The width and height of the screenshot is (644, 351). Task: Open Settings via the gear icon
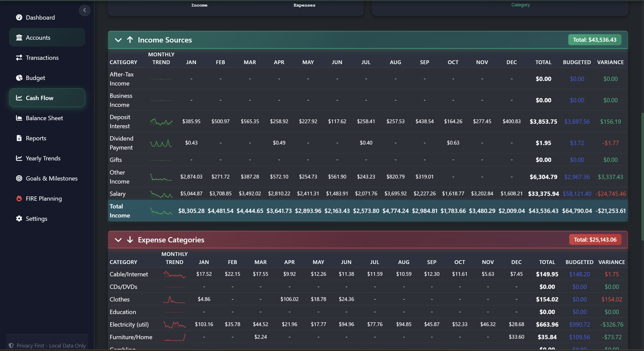click(19, 218)
